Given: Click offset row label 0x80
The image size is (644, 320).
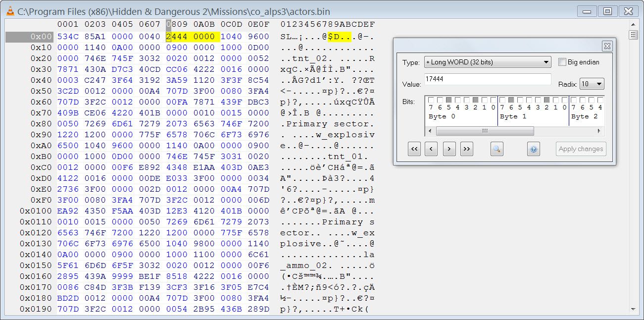Looking at the screenshot, I should [41, 124].
